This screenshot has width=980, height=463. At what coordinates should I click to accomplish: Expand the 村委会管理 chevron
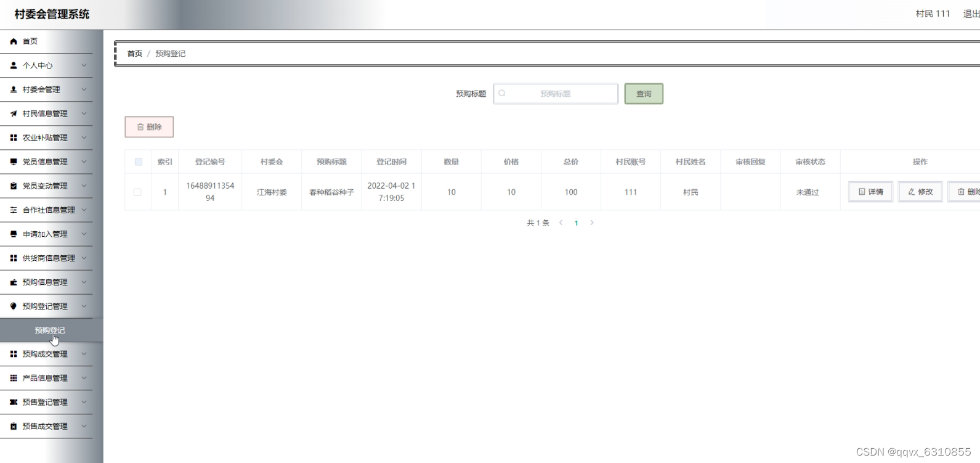point(84,89)
